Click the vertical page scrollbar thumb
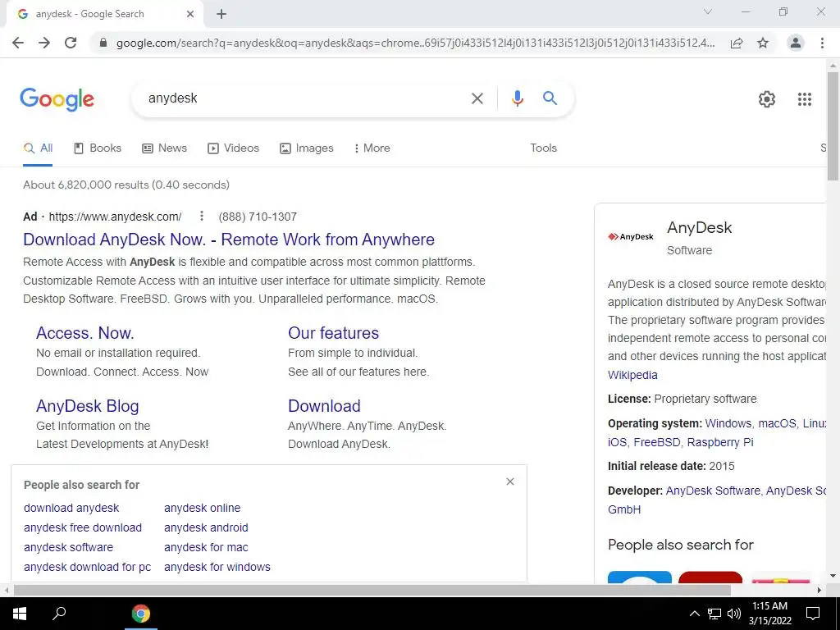 [833, 126]
